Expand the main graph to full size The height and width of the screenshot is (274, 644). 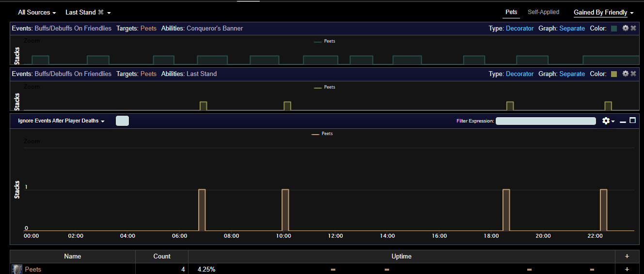[x=632, y=121]
